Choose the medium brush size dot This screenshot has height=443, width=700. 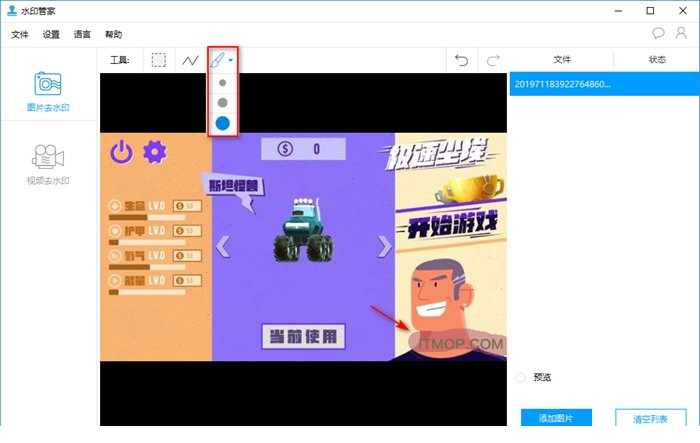point(222,102)
